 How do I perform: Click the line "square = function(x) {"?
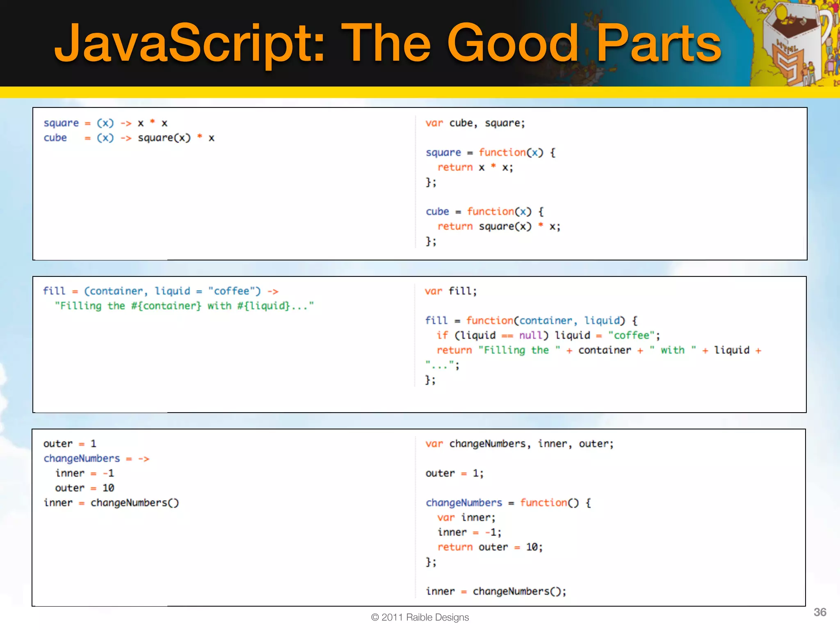point(491,153)
